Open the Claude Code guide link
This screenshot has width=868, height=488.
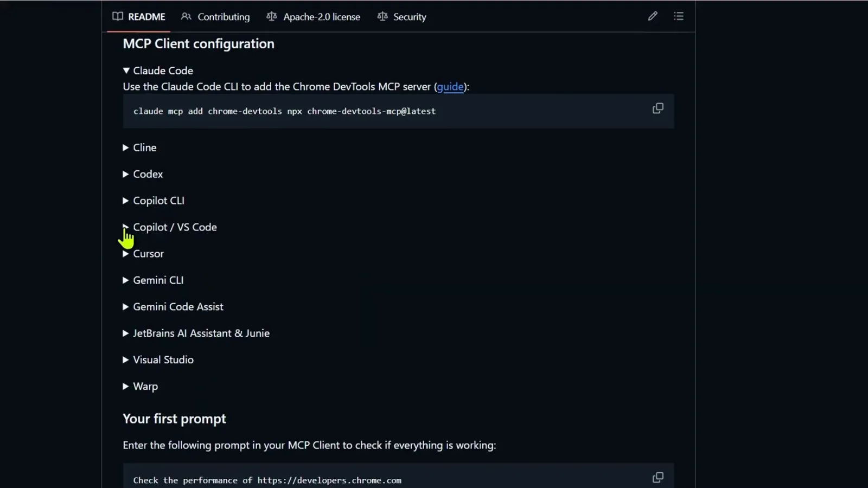click(x=450, y=87)
